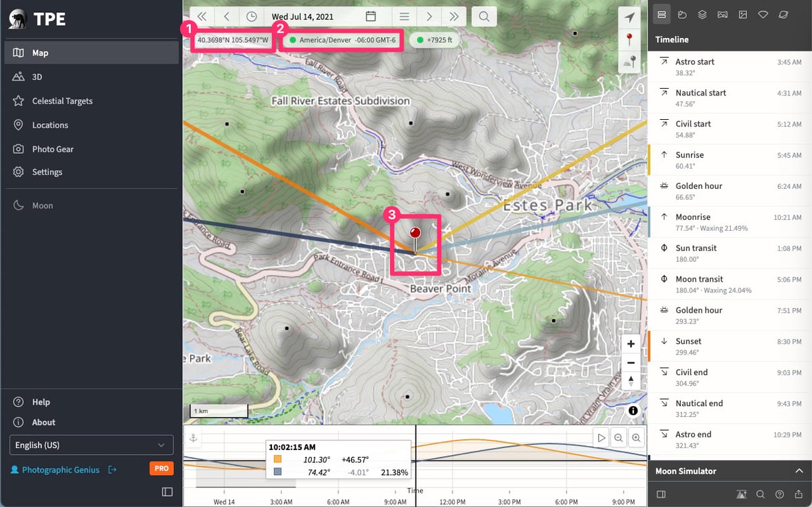The height and width of the screenshot is (507, 812).
Task: Select Nautical start 4:31 AM event
Action: point(730,98)
